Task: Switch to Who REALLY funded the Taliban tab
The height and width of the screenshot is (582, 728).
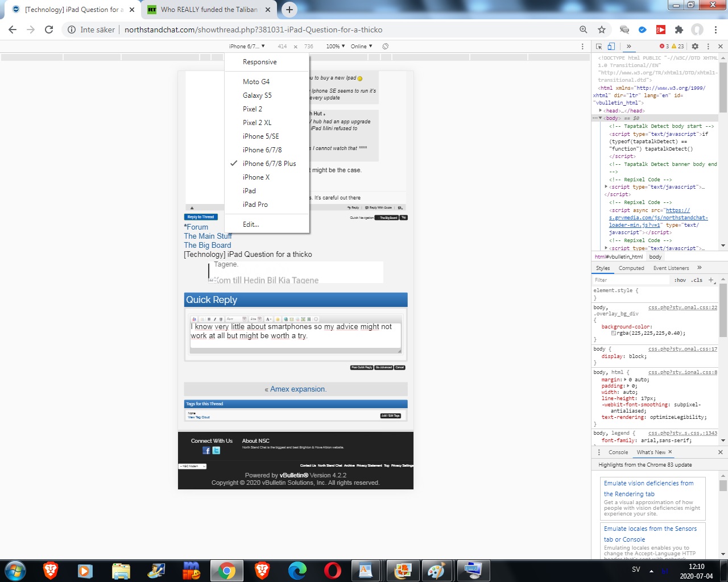Action: click(x=209, y=10)
